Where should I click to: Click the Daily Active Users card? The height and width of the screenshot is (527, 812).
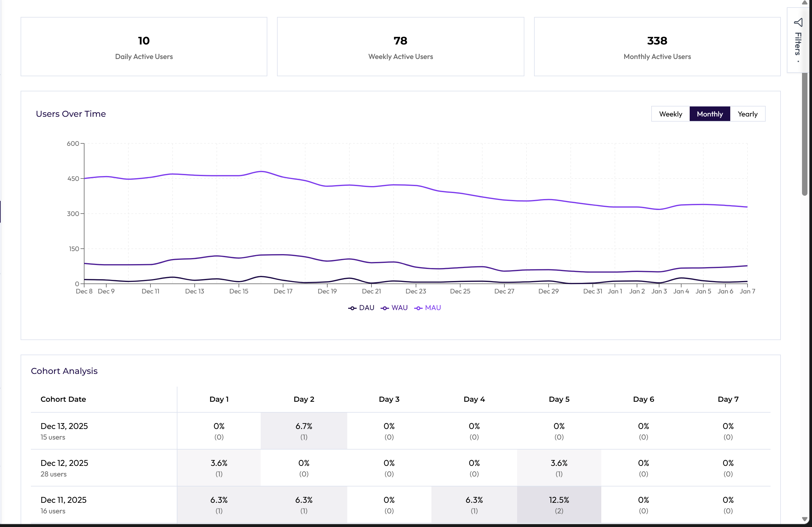pos(144,47)
